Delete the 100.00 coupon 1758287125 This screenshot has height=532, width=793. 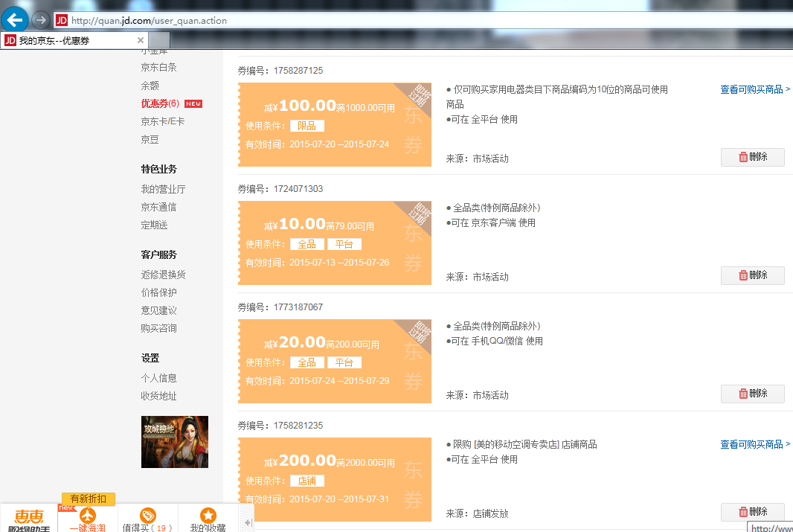752,157
